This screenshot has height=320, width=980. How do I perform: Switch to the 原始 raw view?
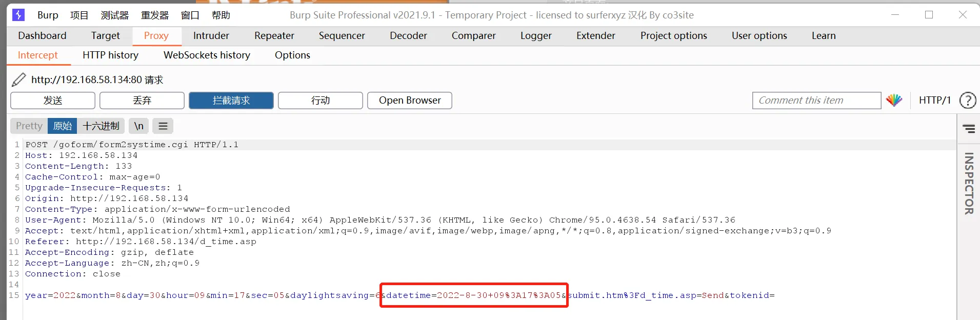[63, 126]
